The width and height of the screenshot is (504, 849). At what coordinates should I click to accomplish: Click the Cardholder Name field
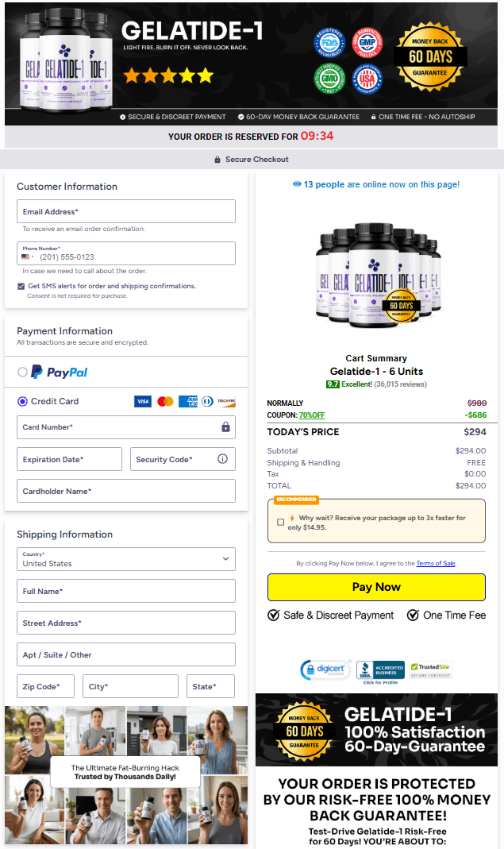[126, 491]
